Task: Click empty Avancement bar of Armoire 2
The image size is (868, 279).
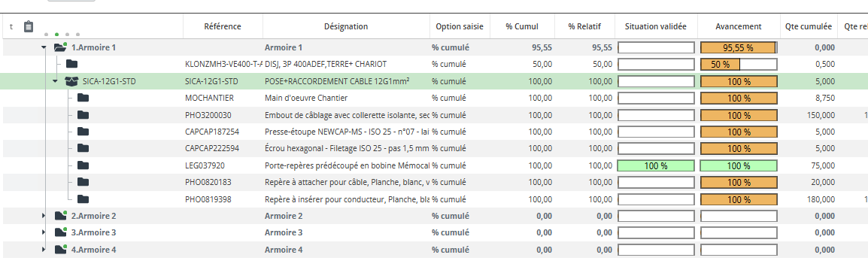Action: (x=739, y=216)
